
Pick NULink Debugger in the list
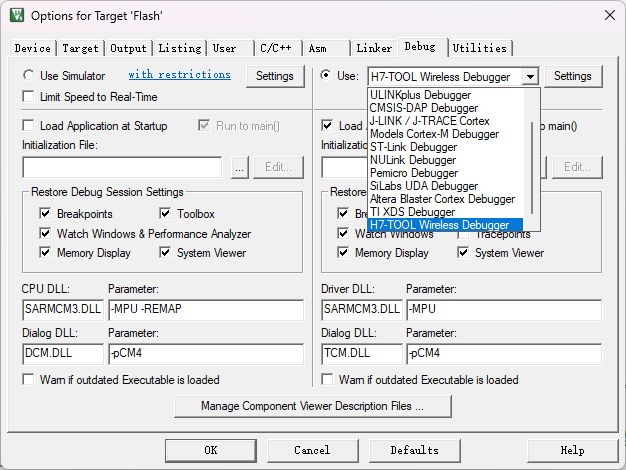[446, 160]
